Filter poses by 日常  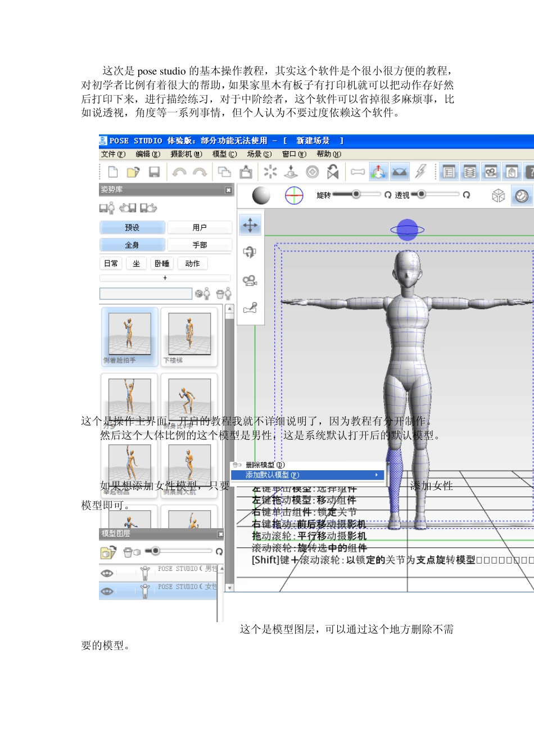111,263
